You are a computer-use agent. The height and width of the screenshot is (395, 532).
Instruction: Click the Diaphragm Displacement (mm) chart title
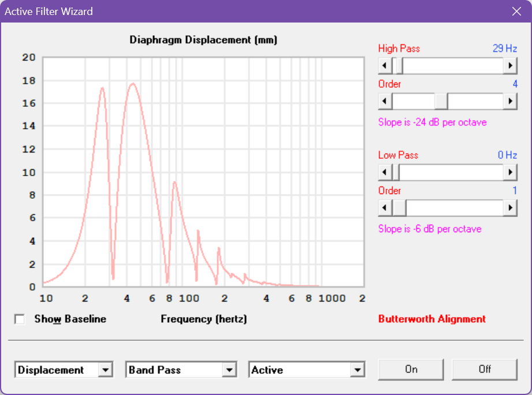pos(203,40)
